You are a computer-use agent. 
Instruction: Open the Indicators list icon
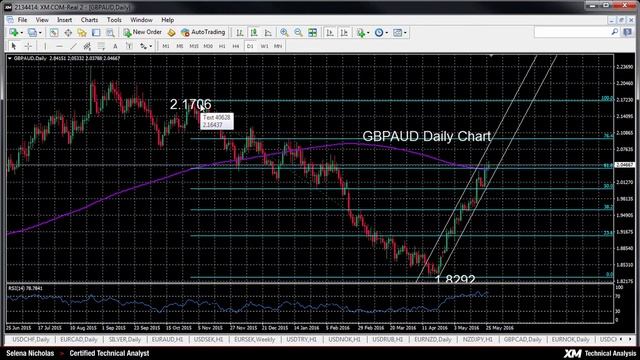click(x=360, y=32)
